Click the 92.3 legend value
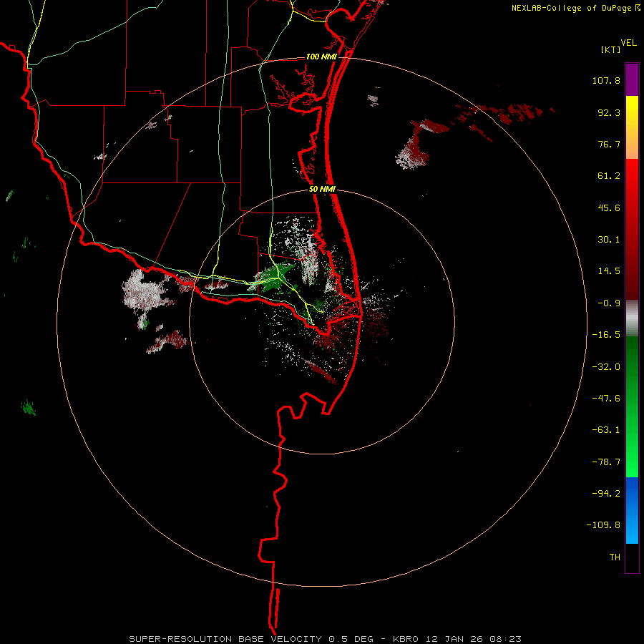This screenshot has width=644, height=644. 609,112
